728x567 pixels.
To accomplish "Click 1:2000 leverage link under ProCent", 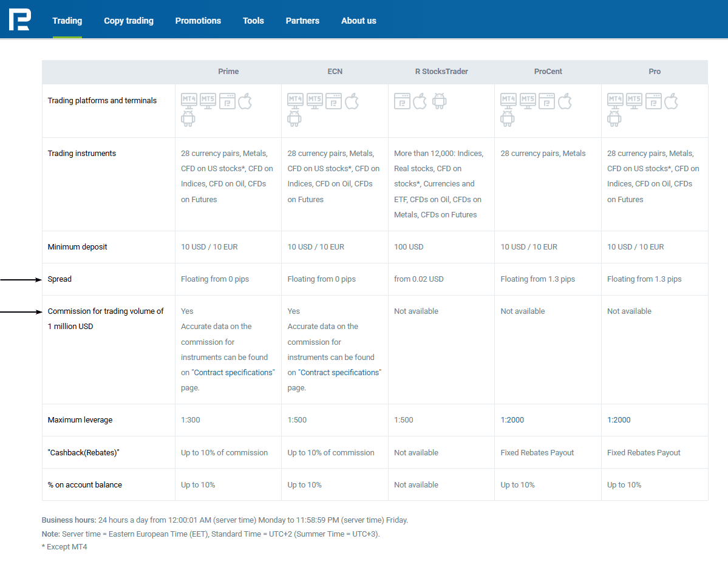I will point(512,420).
